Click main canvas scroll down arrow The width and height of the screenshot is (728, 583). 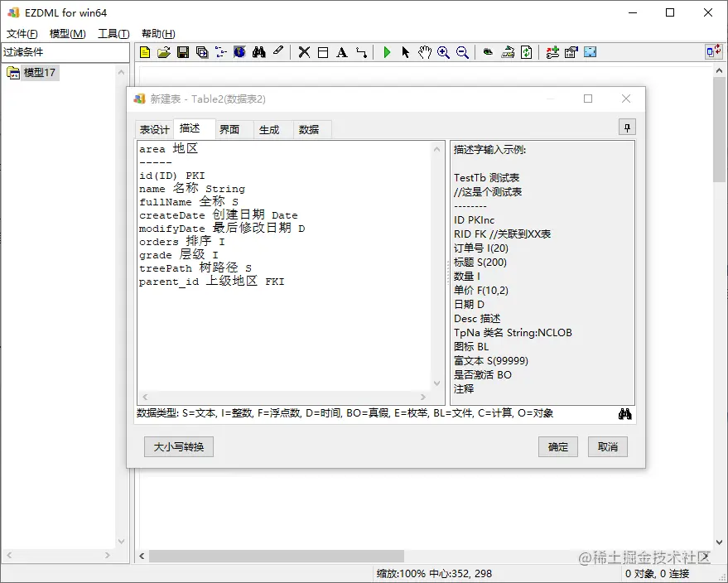[x=719, y=542]
